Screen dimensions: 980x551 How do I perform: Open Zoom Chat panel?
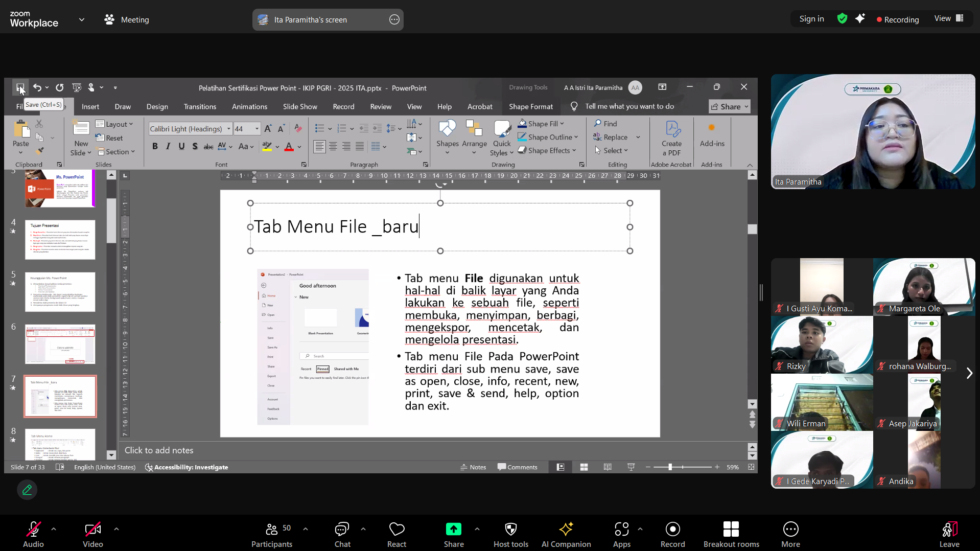(342, 535)
